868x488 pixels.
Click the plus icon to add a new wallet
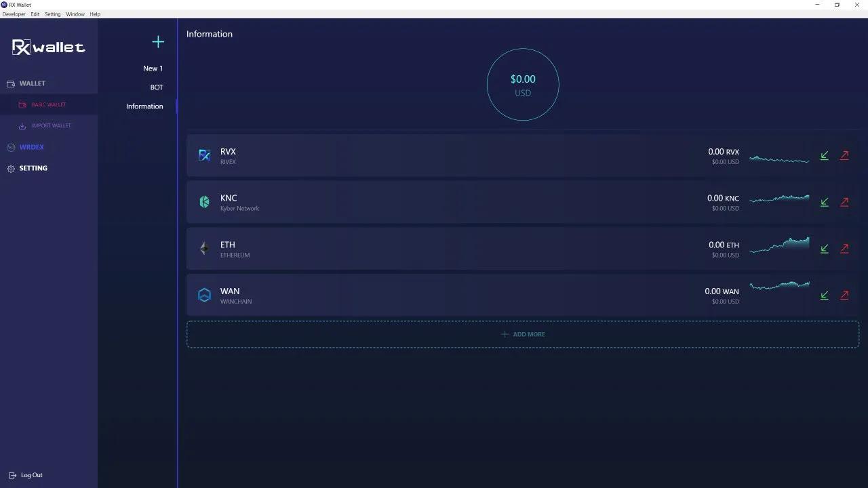point(157,42)
